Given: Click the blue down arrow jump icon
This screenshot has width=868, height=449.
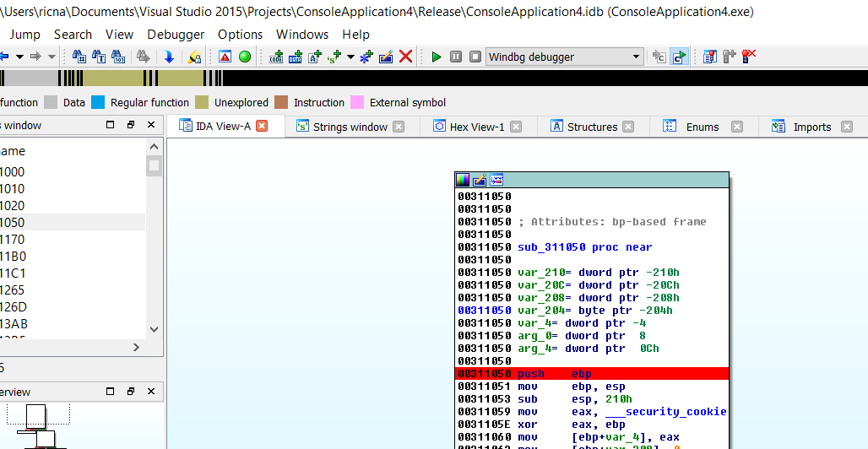Looking at the screenshot, I should click(x=169, y=57).
